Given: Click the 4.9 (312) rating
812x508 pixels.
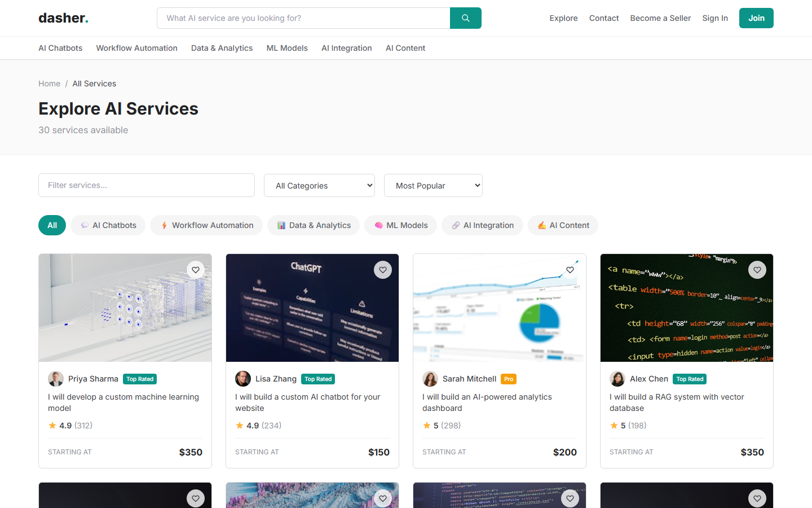Looking at the screenshot, I should [x=70, y=426].
